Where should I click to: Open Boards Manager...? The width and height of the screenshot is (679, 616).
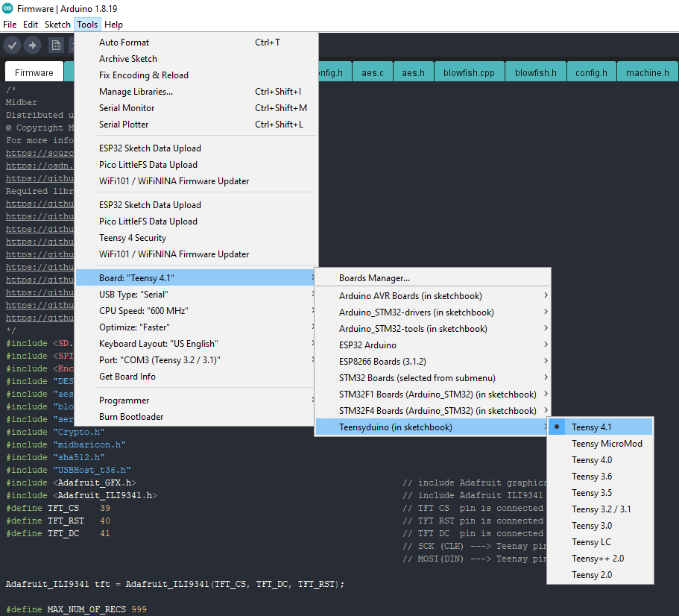(432, 278)
